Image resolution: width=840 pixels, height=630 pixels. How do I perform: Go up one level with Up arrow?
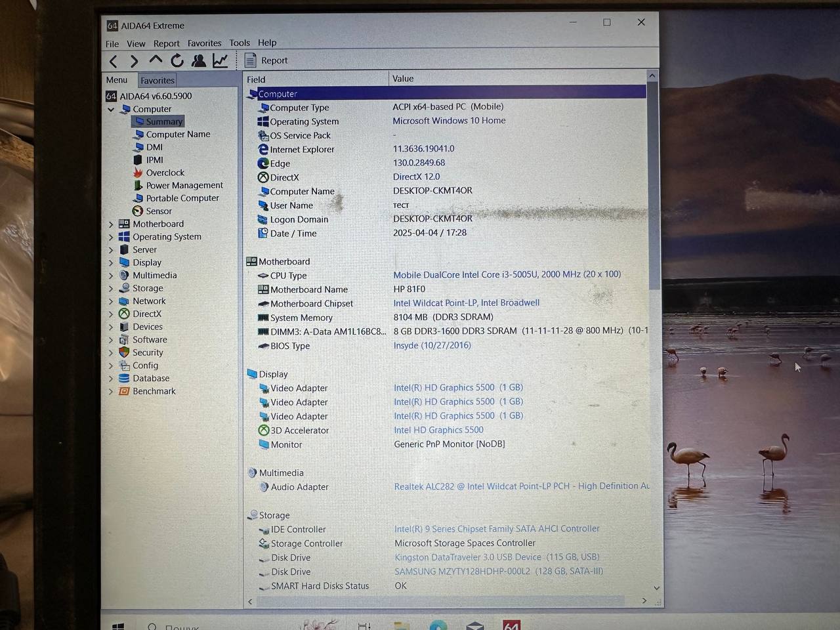coord(156,60)
